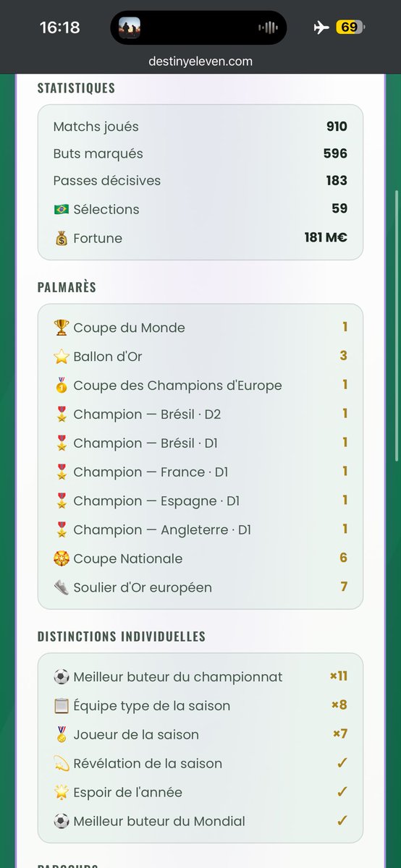Tap the checkmark for Espoir de l'année
Screen dimensions: 401x868
click(342, 792)
